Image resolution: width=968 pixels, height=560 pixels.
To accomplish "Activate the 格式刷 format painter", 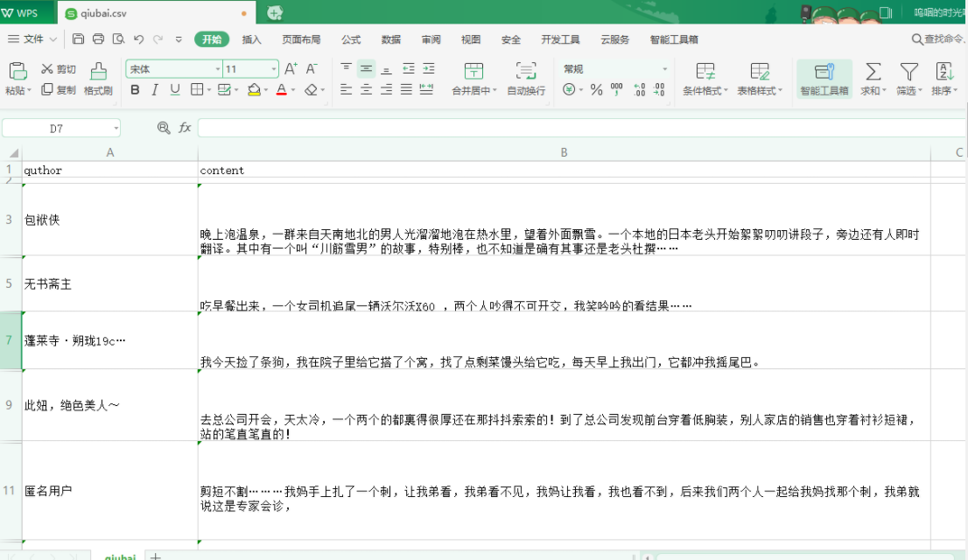I will pos(98,79).
